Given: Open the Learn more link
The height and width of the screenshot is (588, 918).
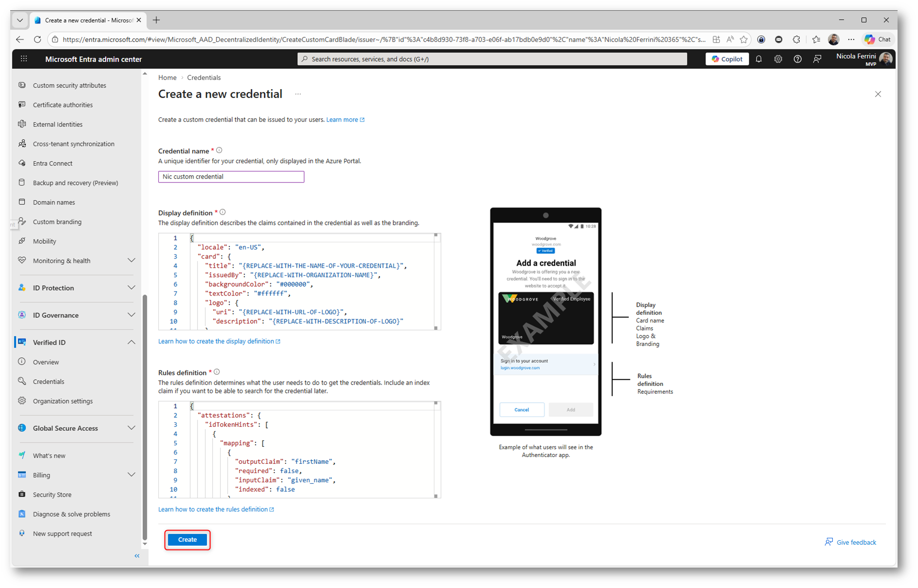Looking at the screenshot, I should pyautogui.click(x=345, y=119).
